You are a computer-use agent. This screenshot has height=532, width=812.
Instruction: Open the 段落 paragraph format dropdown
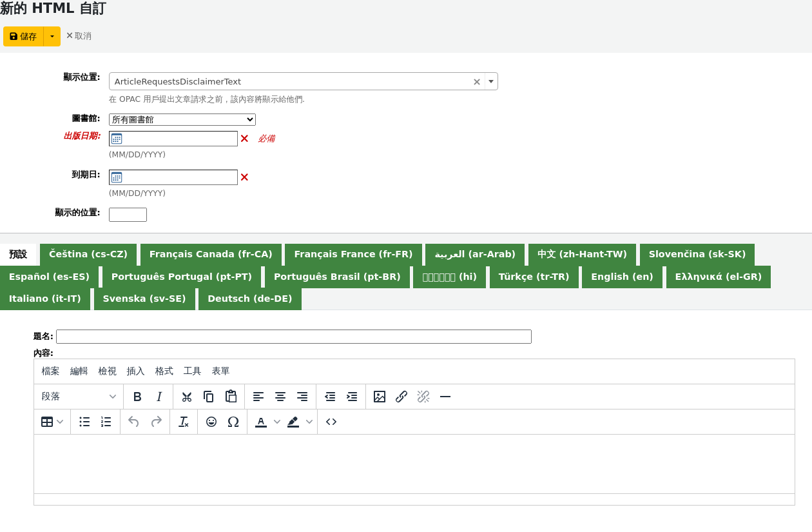click(79, 397)
